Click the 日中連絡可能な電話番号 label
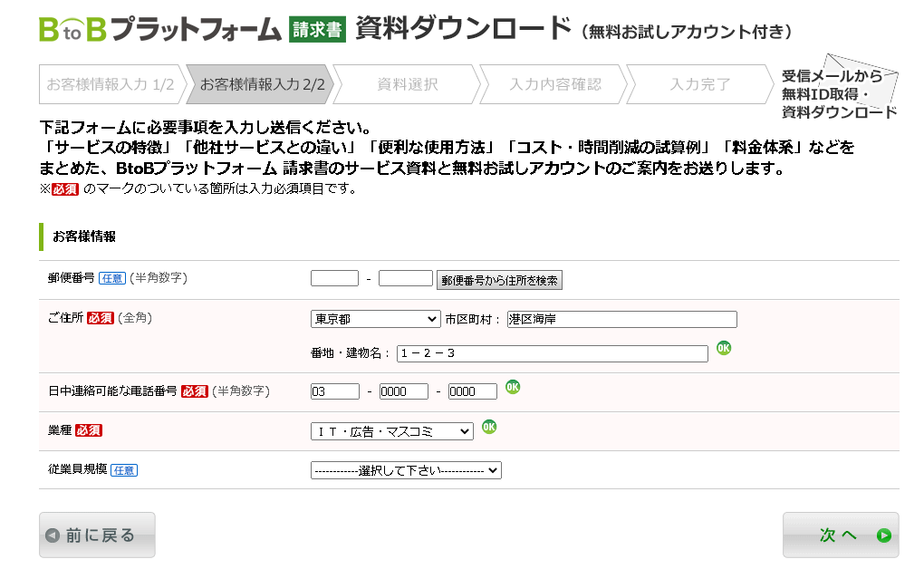 (x=112, y=391)
